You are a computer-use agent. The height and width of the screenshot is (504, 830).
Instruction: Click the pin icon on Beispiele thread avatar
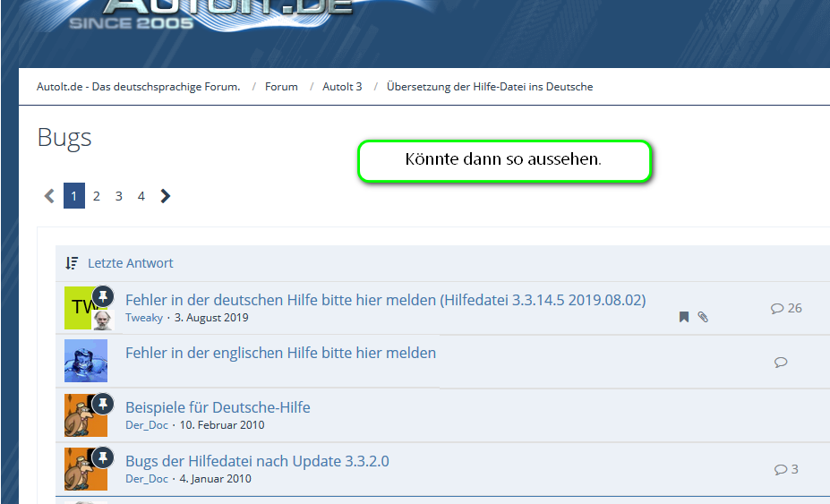[x=103, y=404]
